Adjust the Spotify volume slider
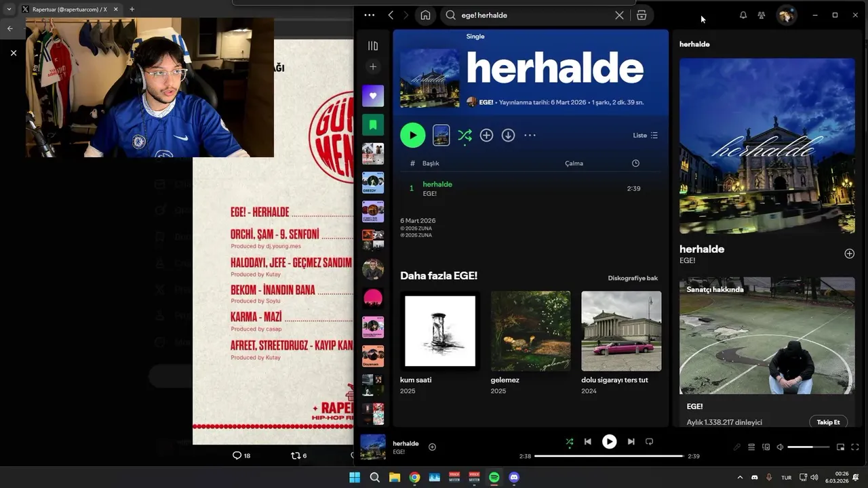868x488 pixels. point(808,447)
